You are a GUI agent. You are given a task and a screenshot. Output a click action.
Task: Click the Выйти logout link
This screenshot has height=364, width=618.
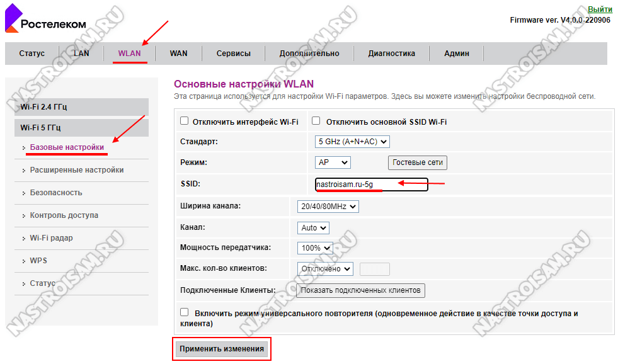point(600,9)
